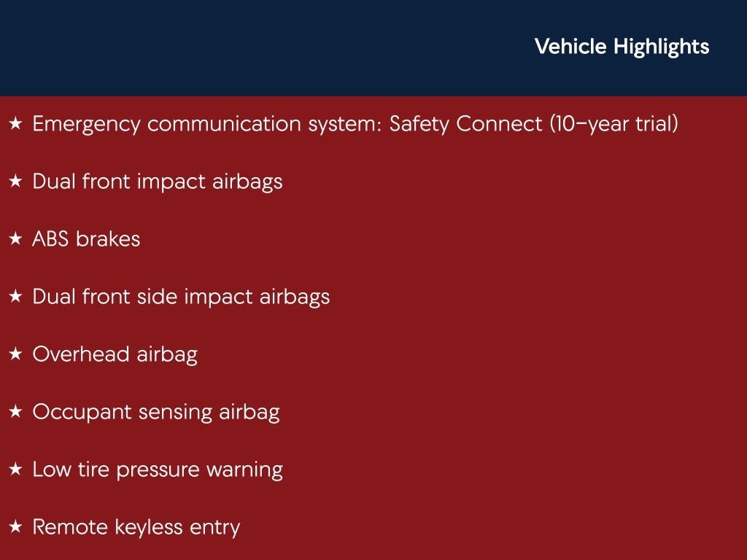The image size is (747, 560).
Task: Select the 'Low tire pressure warning' text
Action: coord(157,470)
